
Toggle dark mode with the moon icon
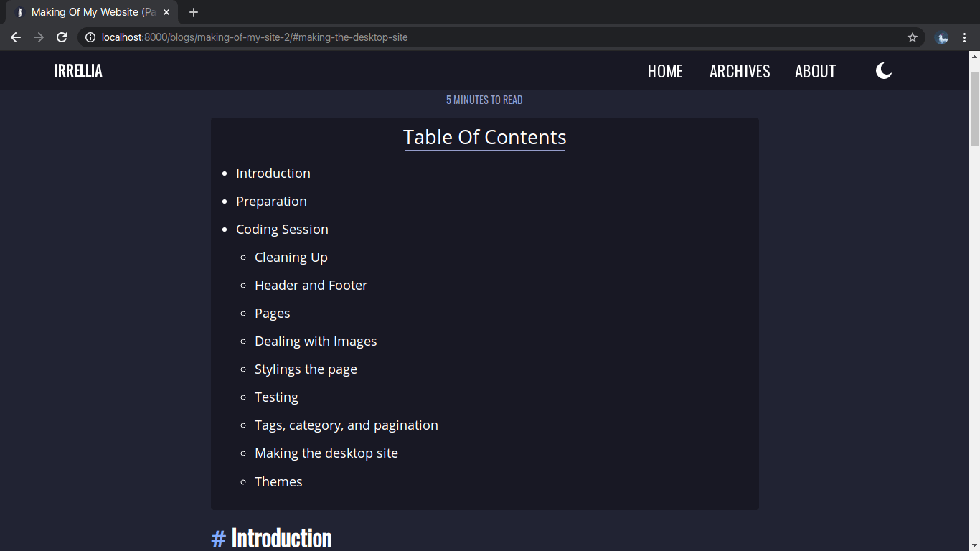[883, 70]
